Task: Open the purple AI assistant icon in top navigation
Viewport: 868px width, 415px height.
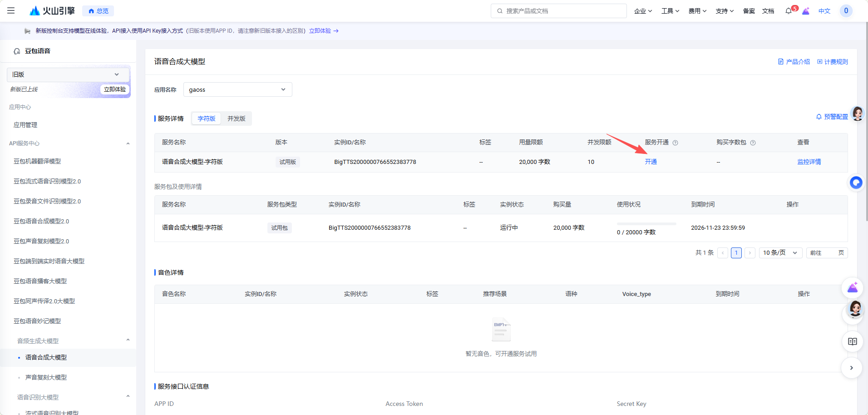Action: 806,11
